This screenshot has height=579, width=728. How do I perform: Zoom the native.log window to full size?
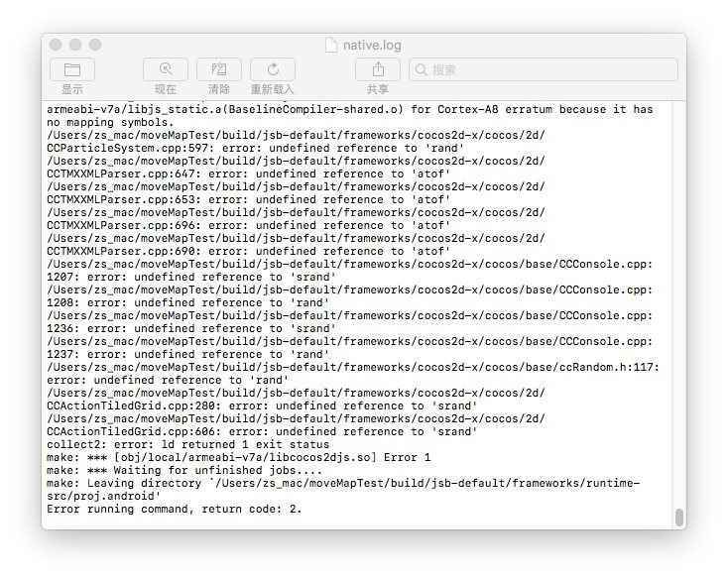tap(95, 45)
